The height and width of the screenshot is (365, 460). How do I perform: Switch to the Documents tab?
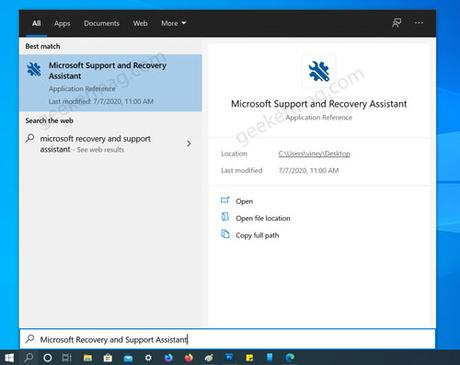pyautogui.click(x=102, y=23)
